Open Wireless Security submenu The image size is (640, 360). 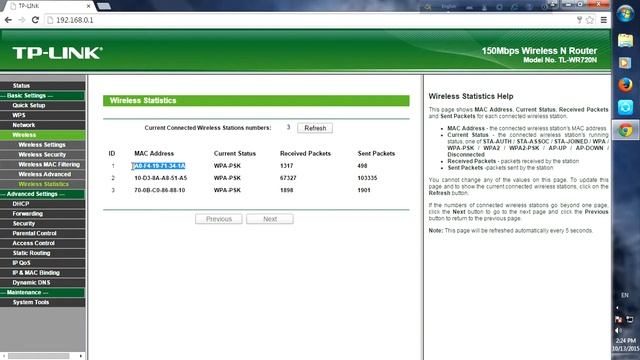pyautogui.click(x=42, y=155)
